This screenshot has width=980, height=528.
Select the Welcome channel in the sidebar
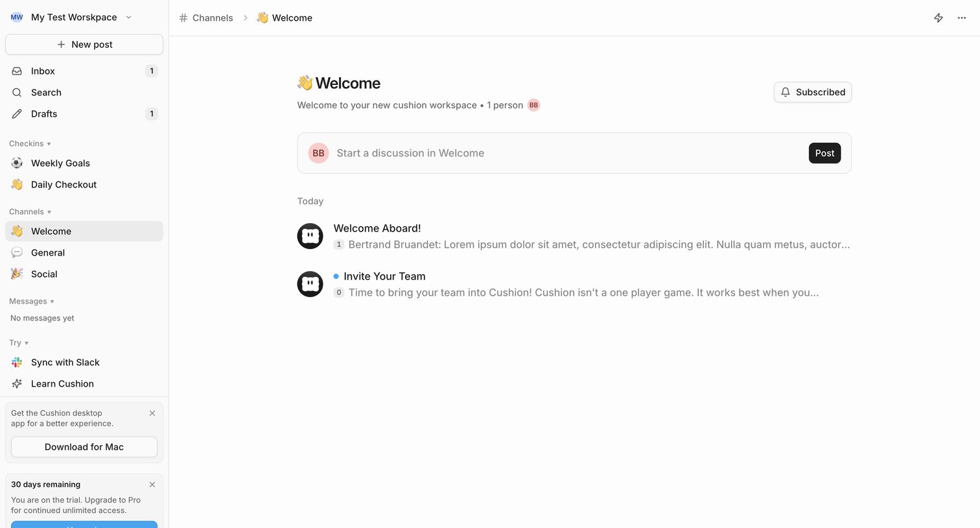click(x=84, y=232)
